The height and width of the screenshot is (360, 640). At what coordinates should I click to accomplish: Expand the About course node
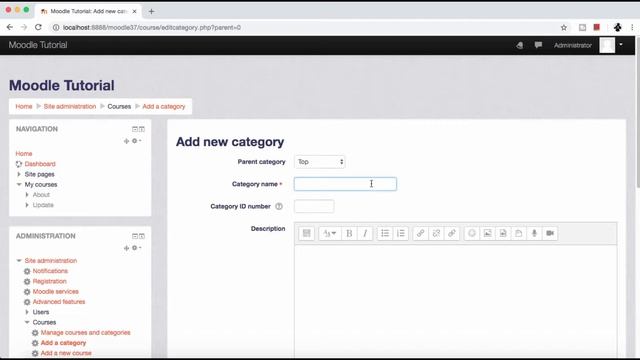27,195
